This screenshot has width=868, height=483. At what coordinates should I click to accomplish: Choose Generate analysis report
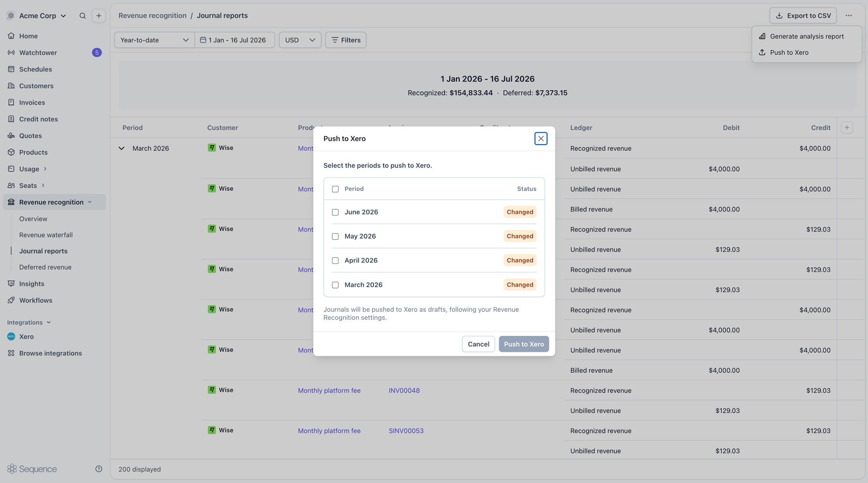(x=806, y=36)
